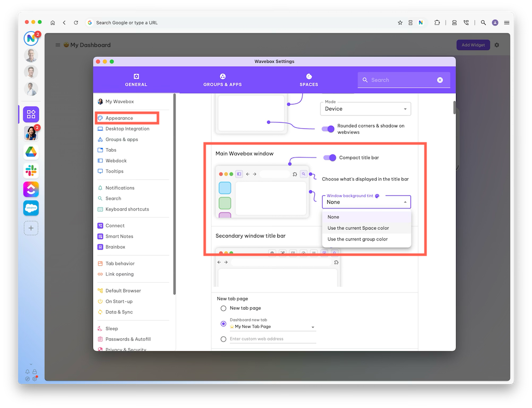
Task: Open Slack from the sidebar
Action: (x=31, y=170)
